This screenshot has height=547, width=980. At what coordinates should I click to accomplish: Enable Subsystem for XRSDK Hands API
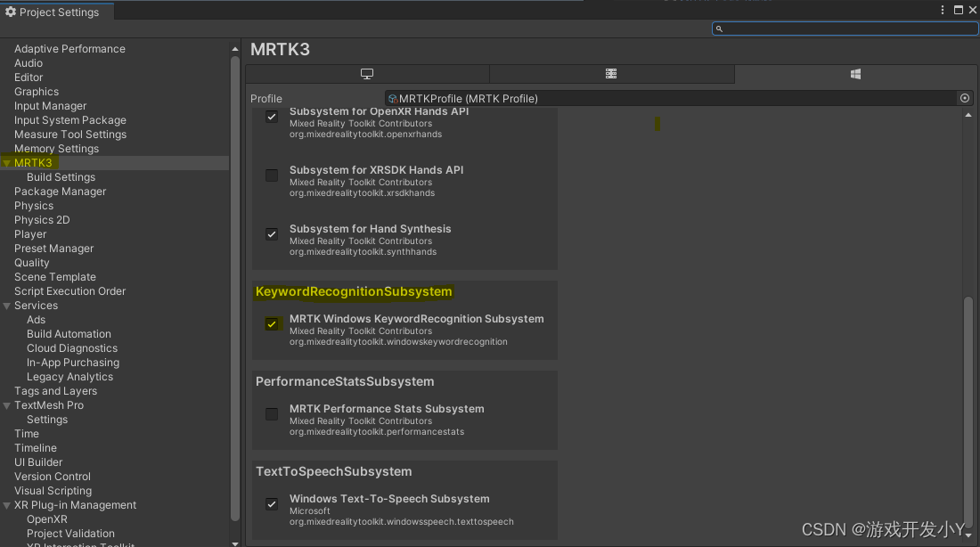pyautogui.click(x=271, y=176)
